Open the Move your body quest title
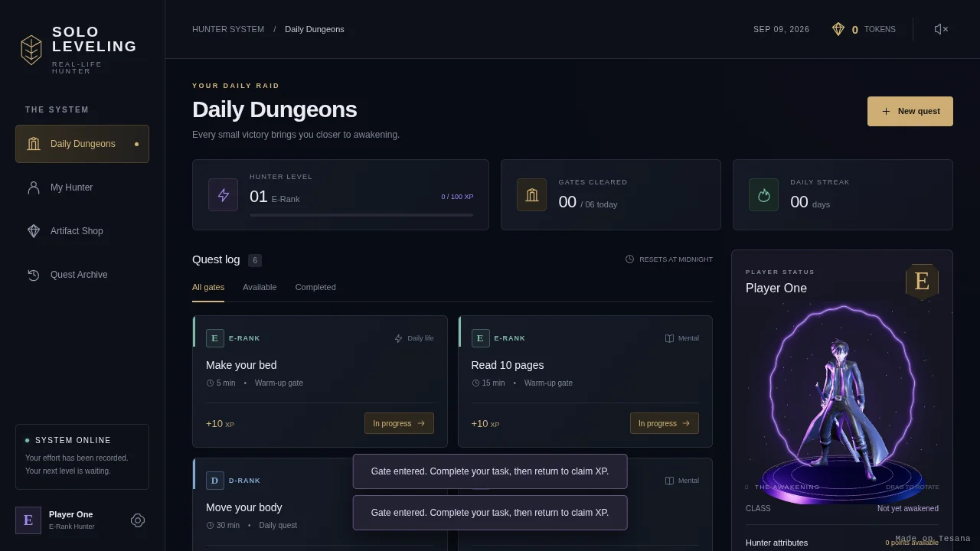Viewport: 980px width, 551px height. [243, 507]
